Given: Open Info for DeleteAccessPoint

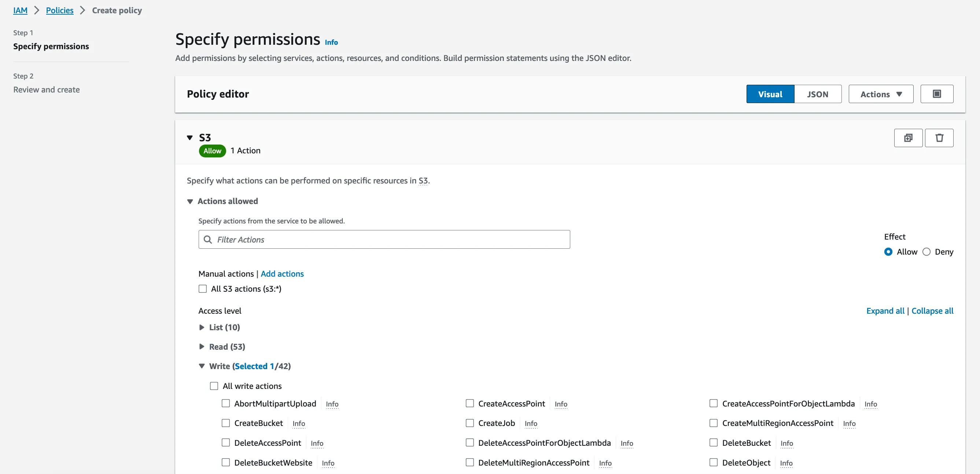Looking at the screenshot, I should coord(317,443).
